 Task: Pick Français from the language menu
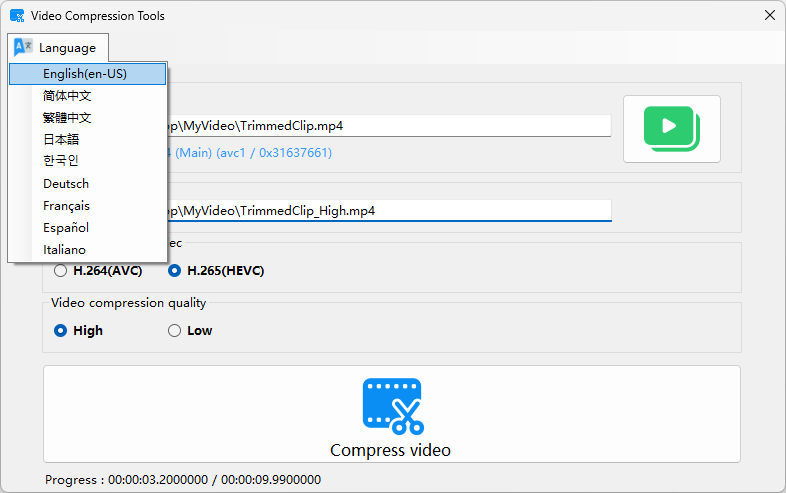click(x=87, y=206)
